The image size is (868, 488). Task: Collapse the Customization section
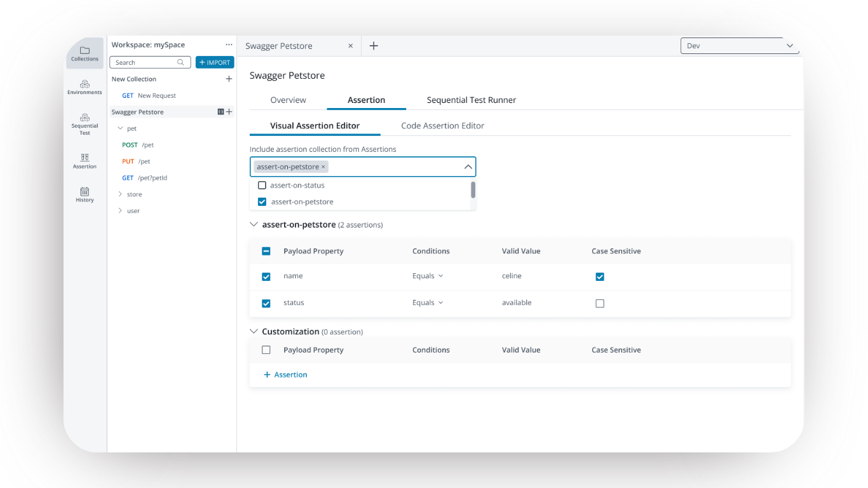(254, 332)
